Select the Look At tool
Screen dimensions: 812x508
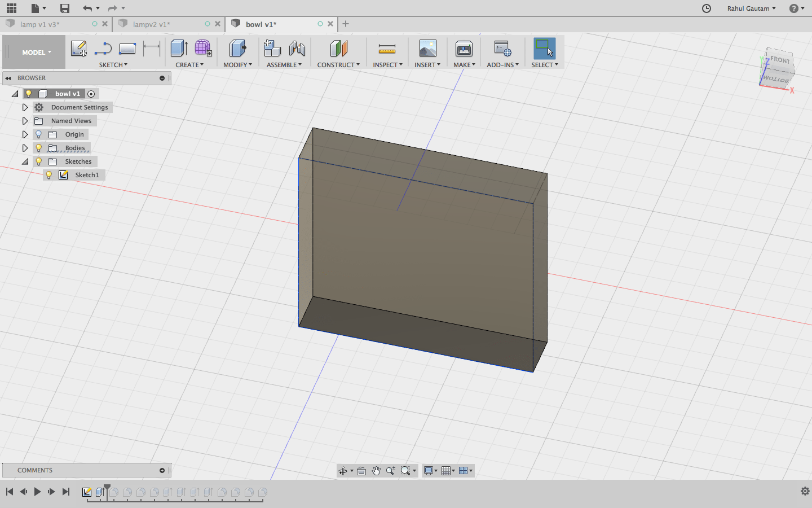point(361,471)
